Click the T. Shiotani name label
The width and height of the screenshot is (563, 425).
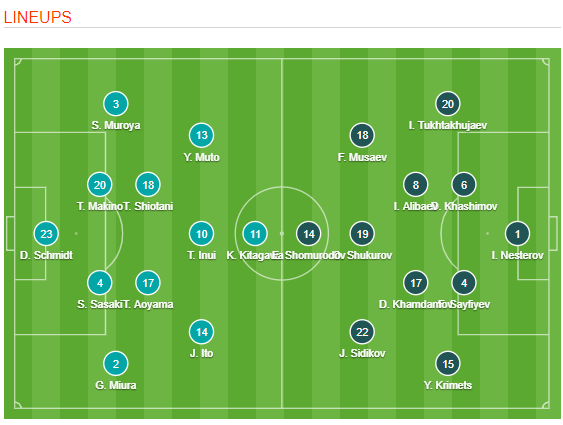coord(148,206)
